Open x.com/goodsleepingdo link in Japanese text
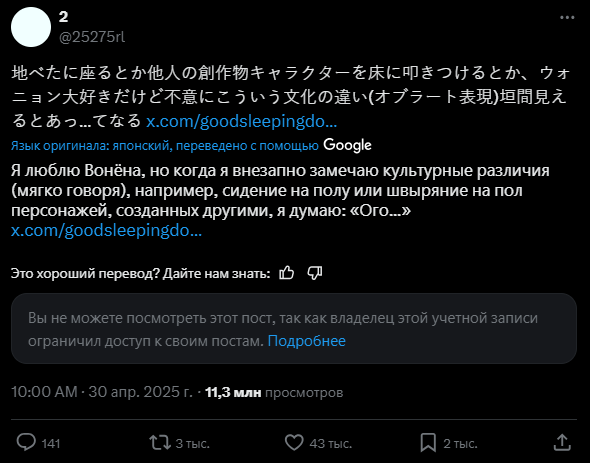Viewport: 590px width, 463px height. pos(241,121)
